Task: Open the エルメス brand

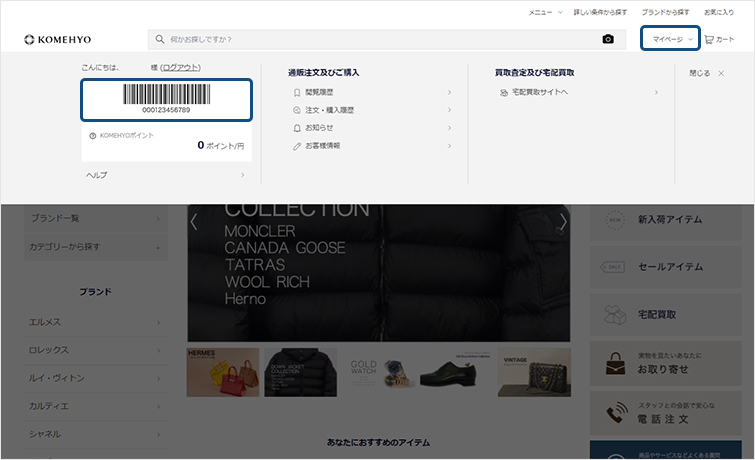Action: [x=45, y=322]
